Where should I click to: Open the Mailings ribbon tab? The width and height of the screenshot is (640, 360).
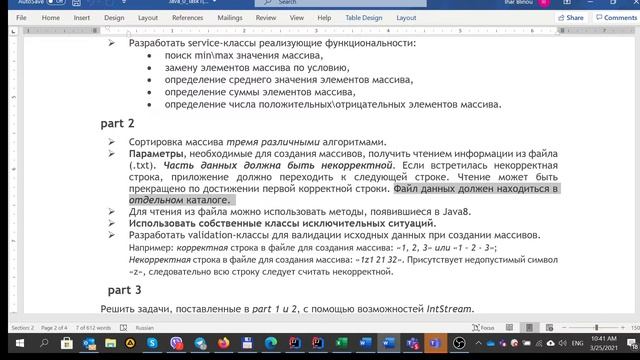pyautogui.click(x=230, y=18)
